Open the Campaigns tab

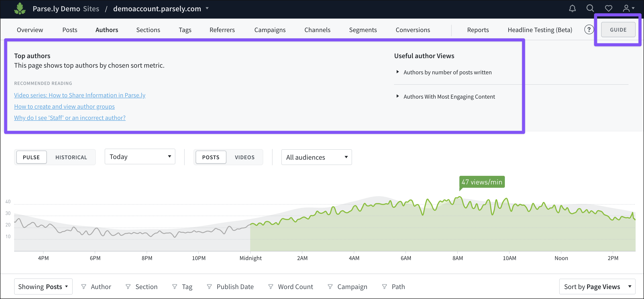pyautogui.click(x=270, y=30)
